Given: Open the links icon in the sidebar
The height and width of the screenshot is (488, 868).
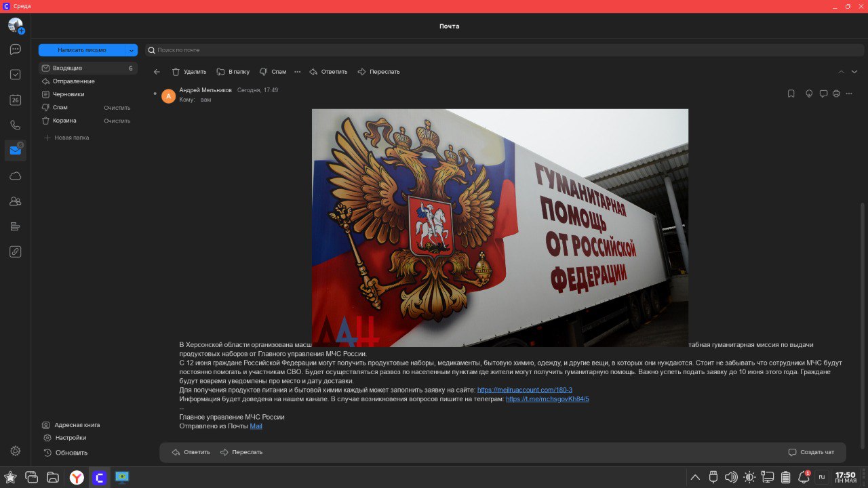Looking at the screenshot, I should tap(15, 251).
